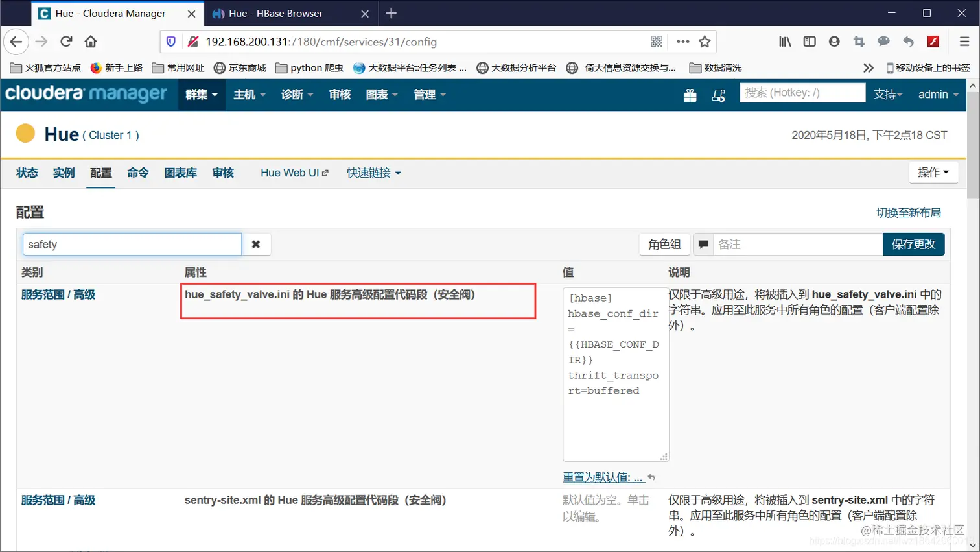
Task: Open the Firefox hamburger menu
Action: pyautogui.click(x=964, y=42)
